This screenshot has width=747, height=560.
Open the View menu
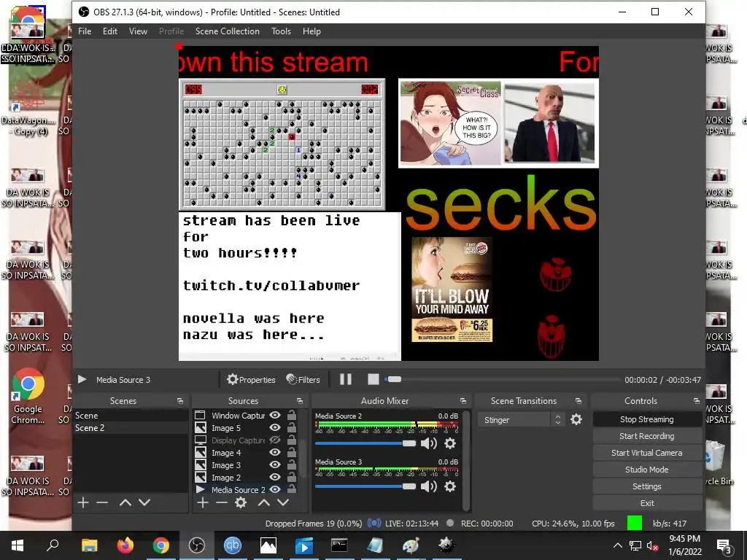(x=138, y=31)
